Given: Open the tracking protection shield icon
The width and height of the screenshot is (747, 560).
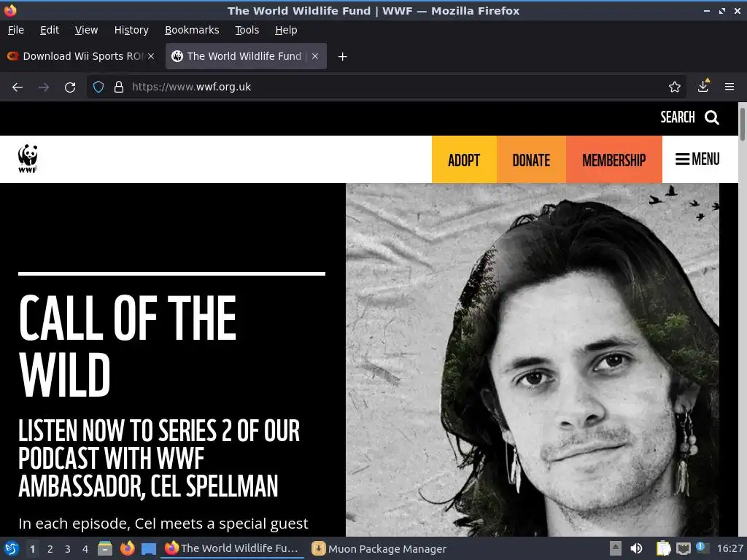Looking at the screenshot, I should [x=98, y=87].
